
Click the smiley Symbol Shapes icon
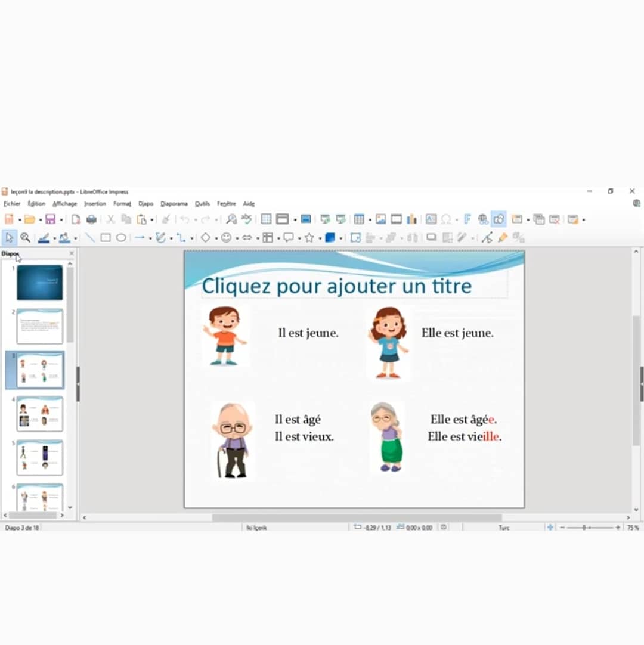click(226, 238)
